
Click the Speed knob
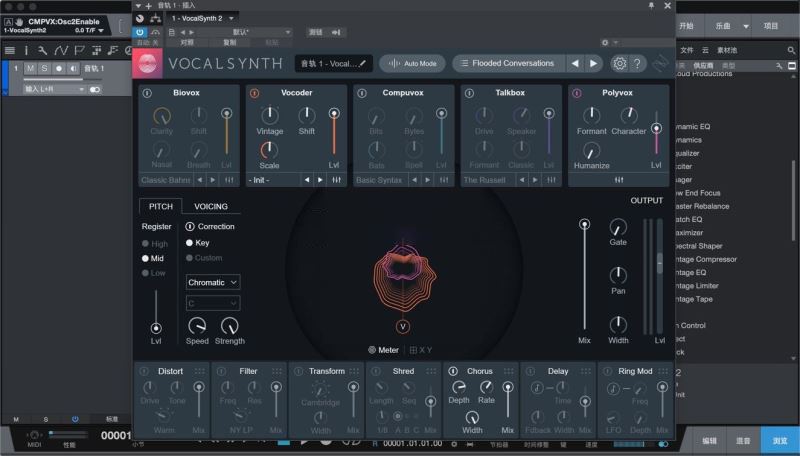click(x=197, y=325)
